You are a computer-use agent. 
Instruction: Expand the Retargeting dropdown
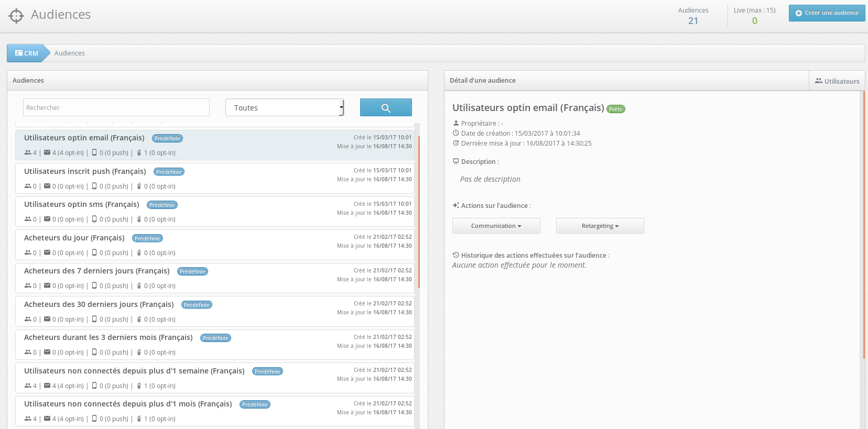coord(600,226)
